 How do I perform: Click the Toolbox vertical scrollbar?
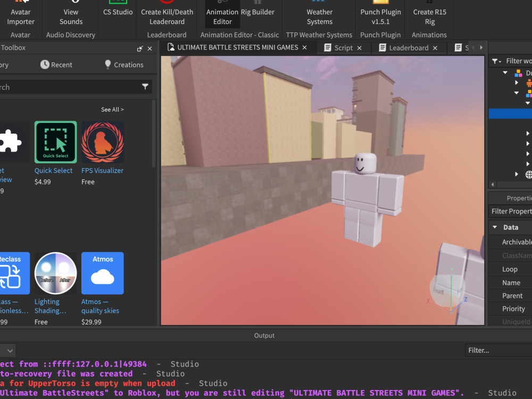[154, 134]
